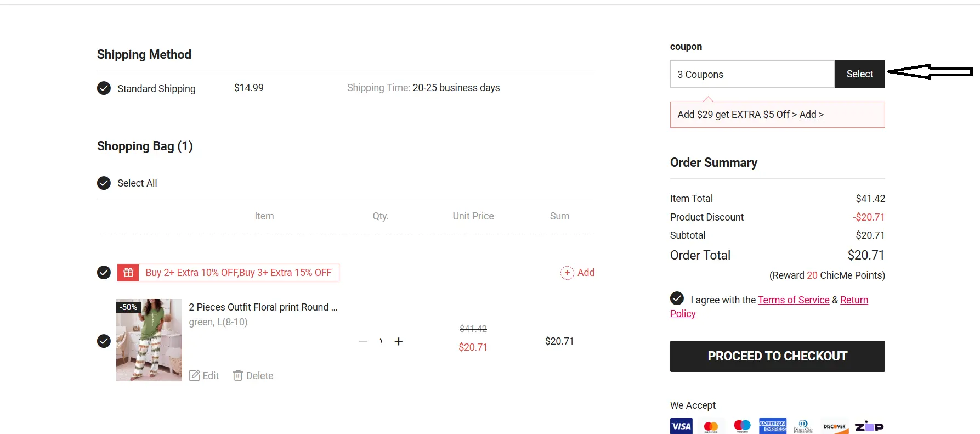Toggle the Terms of Service agreement checkbox

click(x=677, y=298)
